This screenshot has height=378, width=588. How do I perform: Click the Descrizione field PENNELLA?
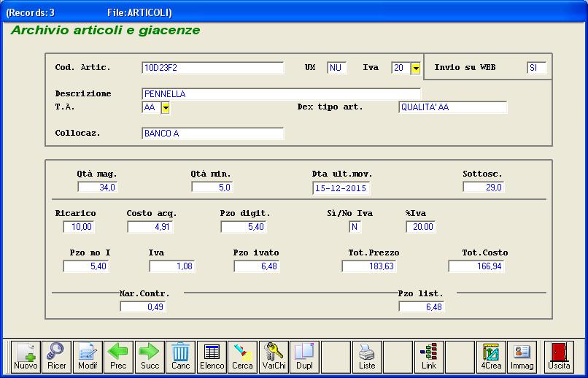(x=282, y=94)
